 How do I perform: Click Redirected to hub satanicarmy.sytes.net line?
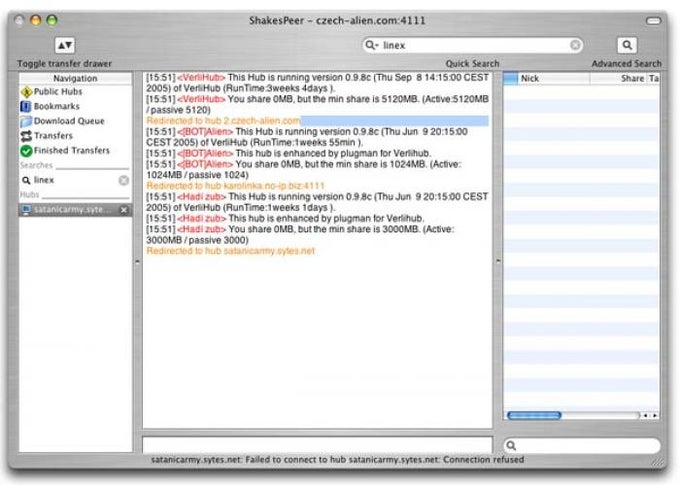tap(231, 251)
